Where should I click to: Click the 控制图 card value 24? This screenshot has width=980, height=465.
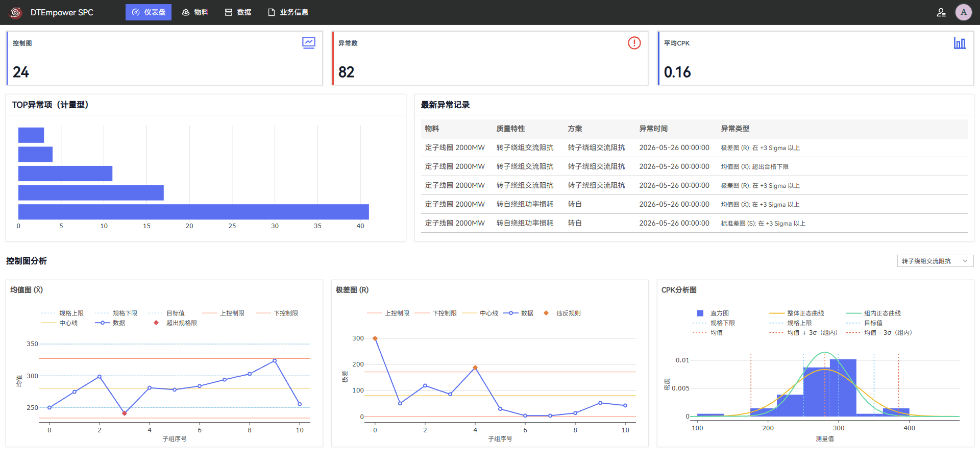21,72
